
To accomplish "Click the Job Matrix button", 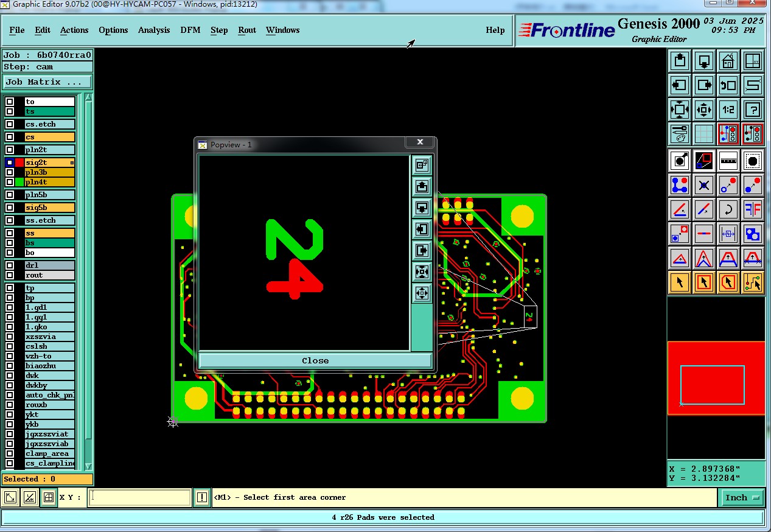I will [47, 82].
